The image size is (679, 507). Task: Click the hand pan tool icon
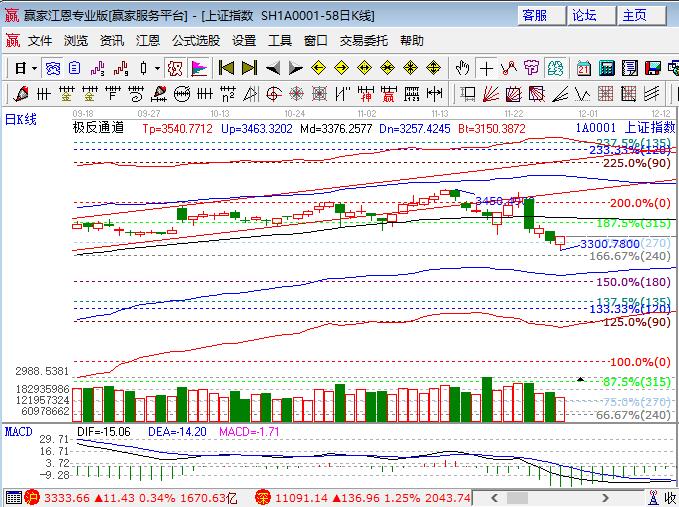click(x=462, y=68)
